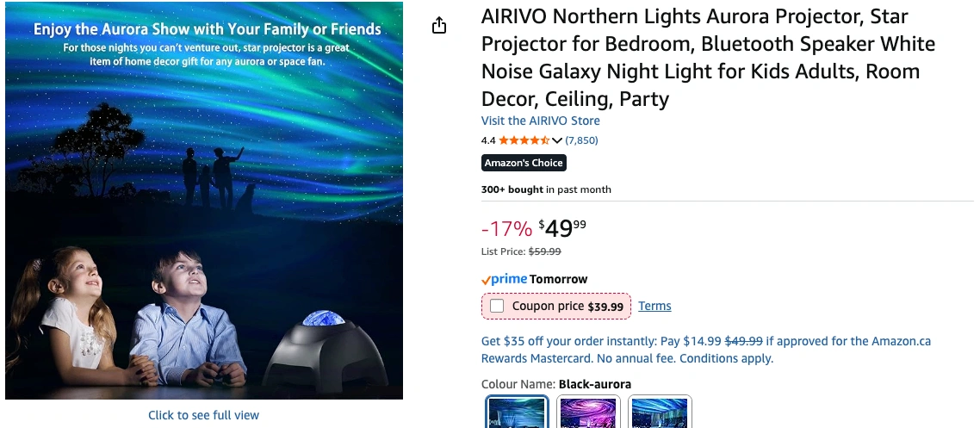Tick the coupon price checkbox
Viewport: 980px width, 428px height.
pos(497,306)
